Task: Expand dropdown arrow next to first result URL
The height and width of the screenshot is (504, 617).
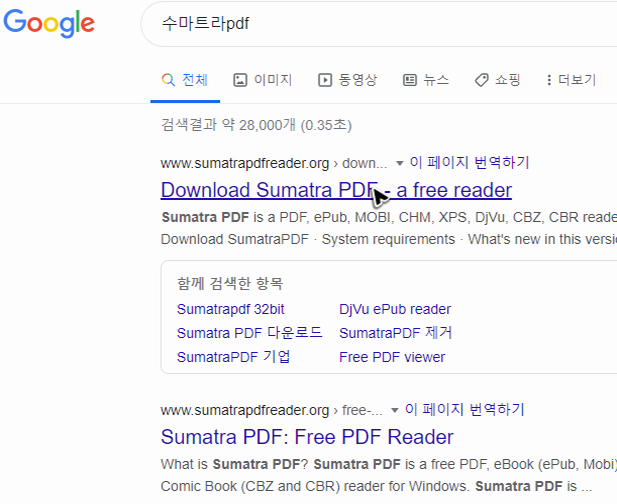Action: pyautogui.click(x=399, y=163)
